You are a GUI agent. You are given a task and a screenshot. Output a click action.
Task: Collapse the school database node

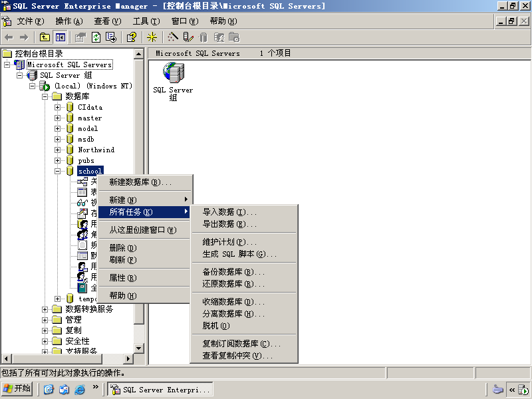[x=57, y=171]
